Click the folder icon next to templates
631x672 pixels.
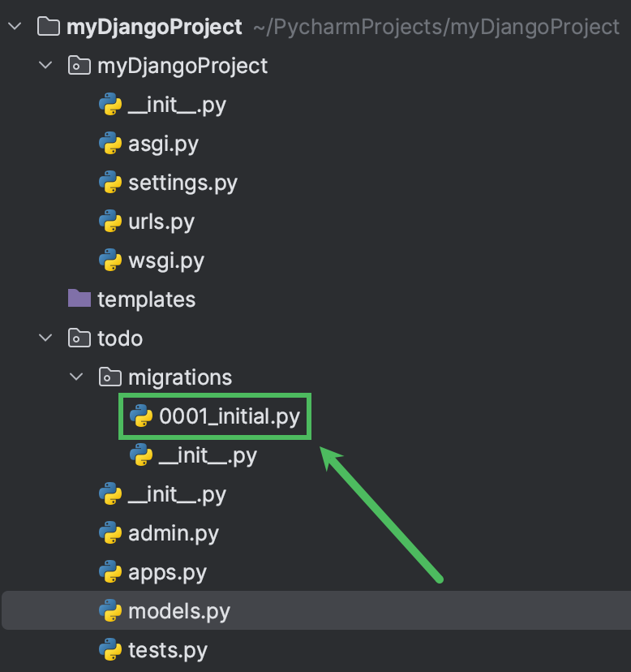(x=79, y=299)
